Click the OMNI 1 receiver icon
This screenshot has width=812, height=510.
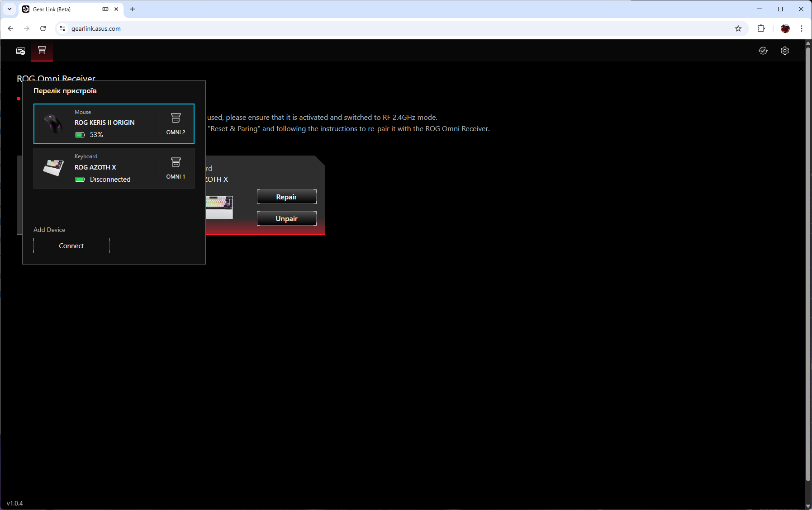point(176,162)
